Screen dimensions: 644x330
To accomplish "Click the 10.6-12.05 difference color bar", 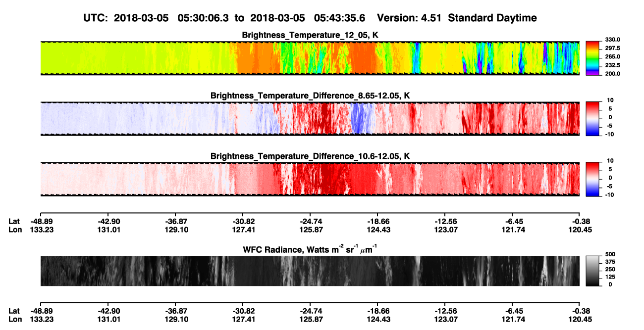I will (592, 178).
